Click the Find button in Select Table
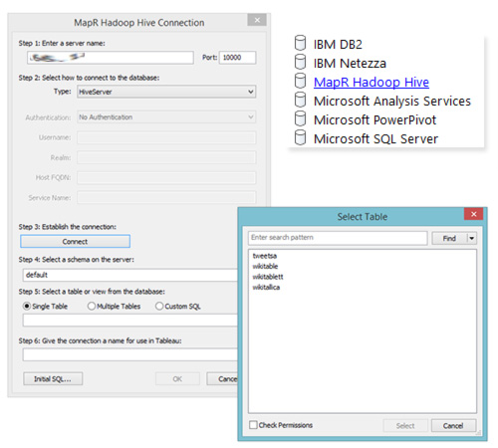This screenshot has height=448, width=498. pos(449,238)
